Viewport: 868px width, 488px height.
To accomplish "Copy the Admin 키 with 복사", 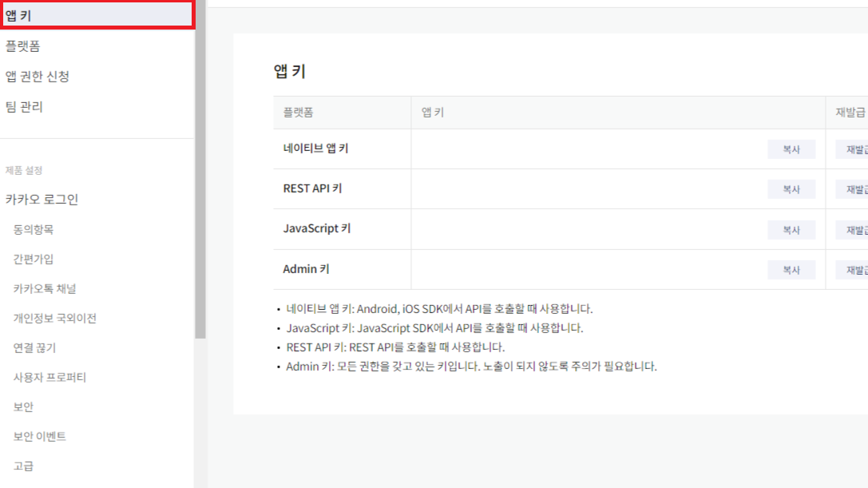I will click(791, 270).
